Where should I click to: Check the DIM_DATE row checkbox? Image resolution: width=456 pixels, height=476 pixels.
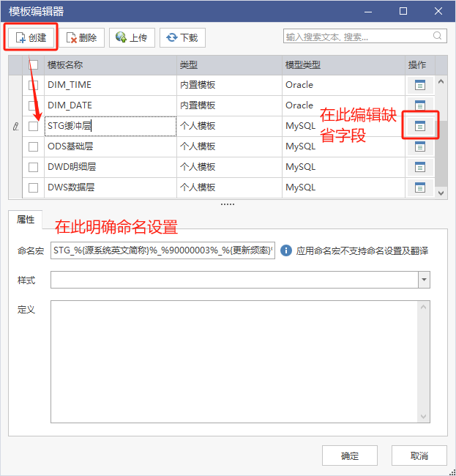tap(34, 105)
